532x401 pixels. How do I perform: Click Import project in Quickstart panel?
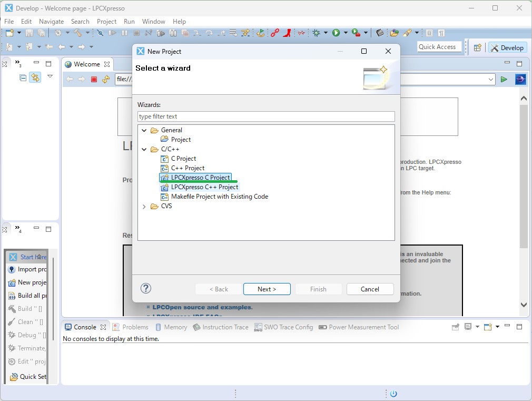pyautogui.click(x=28, y=269)
